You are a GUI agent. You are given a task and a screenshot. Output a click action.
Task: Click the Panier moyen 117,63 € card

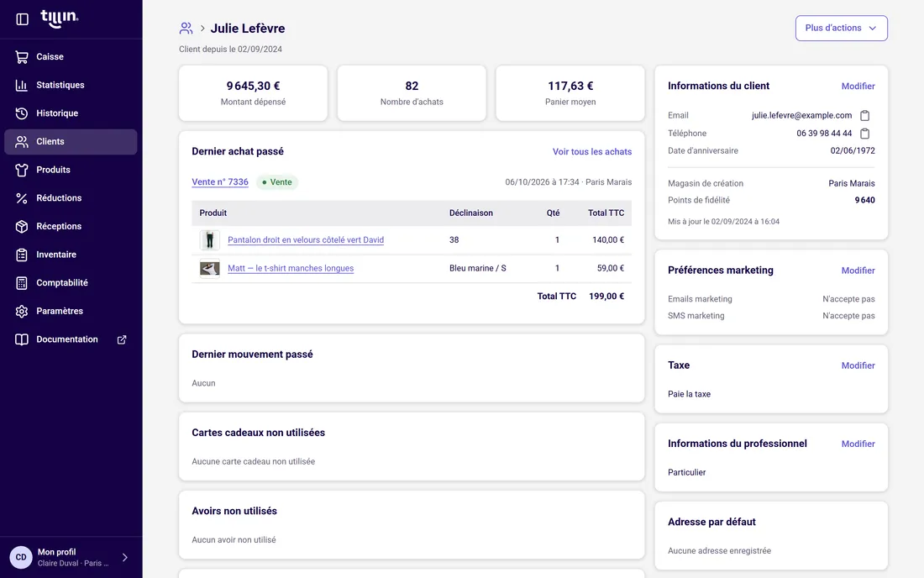coord(570,93)
